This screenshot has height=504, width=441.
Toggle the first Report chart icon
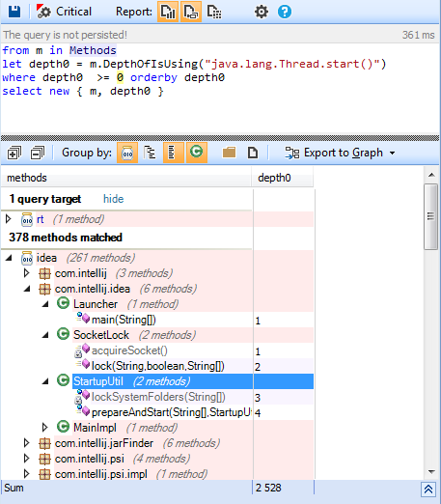click(x=168, y=12)
